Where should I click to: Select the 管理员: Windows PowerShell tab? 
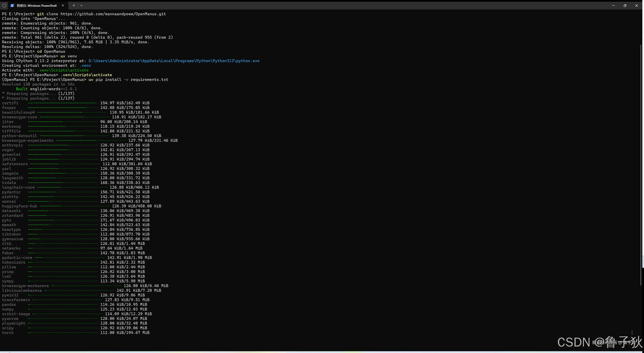tap(36, 6)
